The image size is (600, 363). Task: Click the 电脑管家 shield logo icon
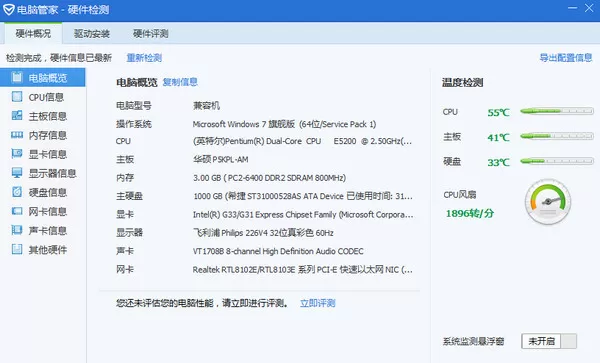point(8,10)
